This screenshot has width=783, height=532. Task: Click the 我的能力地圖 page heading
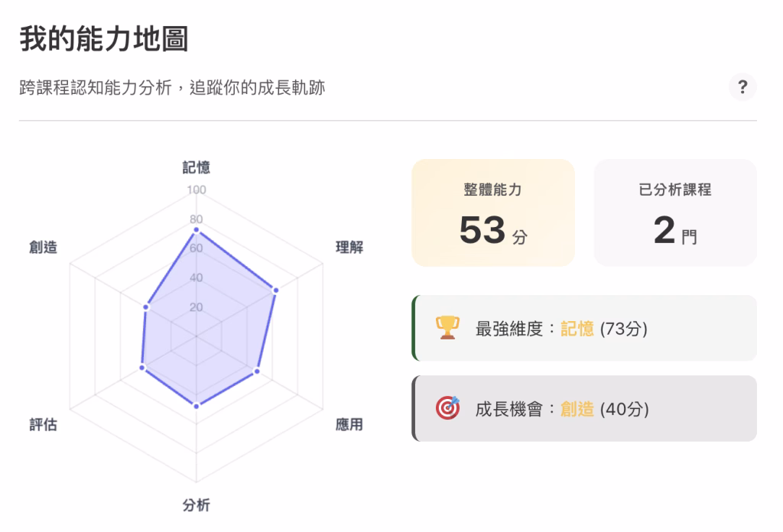(104, 39)
